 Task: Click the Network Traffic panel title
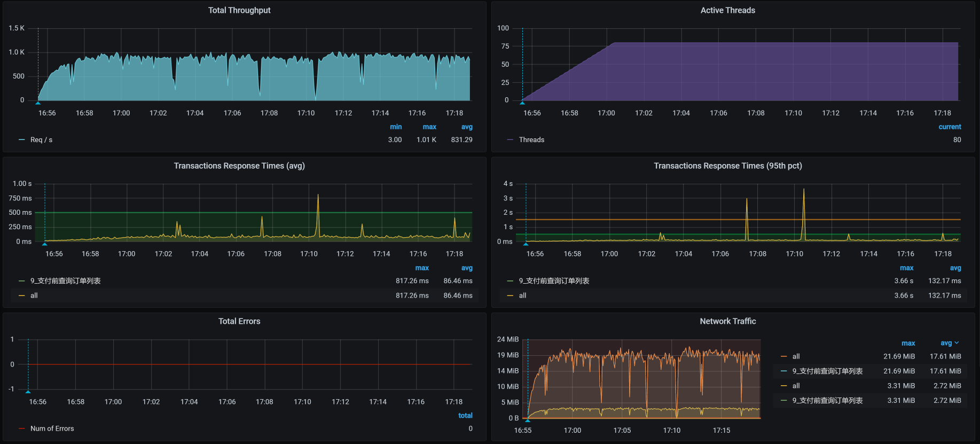click(x=727, y=321)
